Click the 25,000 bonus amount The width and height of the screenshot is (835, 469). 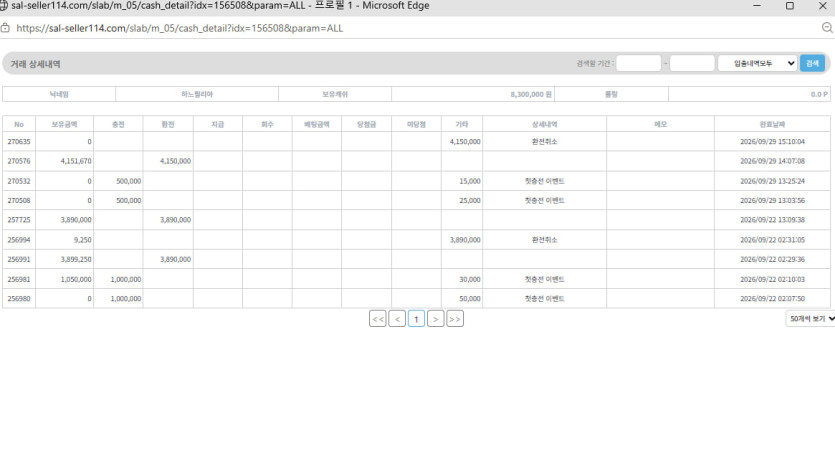pyautogui.click(x=470, y=201)
